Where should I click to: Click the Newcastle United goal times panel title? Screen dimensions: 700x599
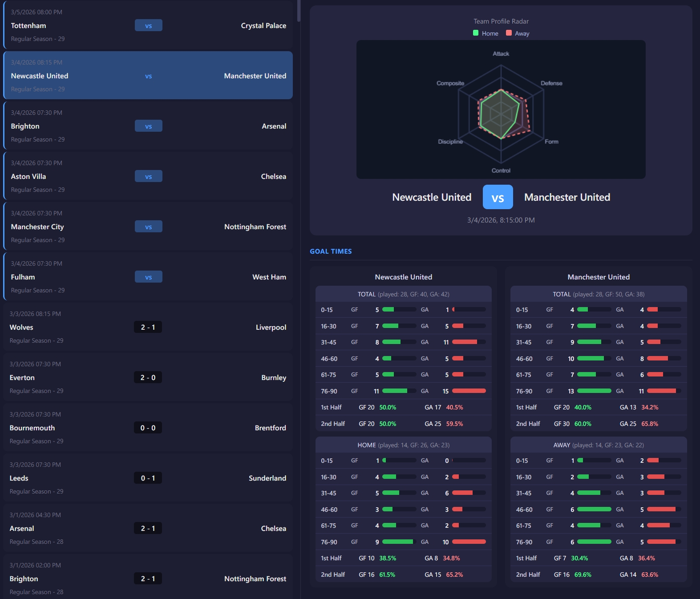tap(404, 277)
